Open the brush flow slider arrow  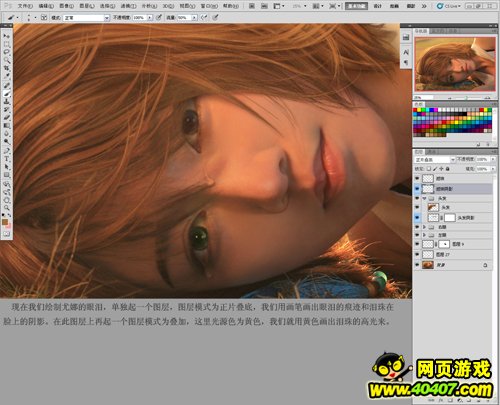194,17
